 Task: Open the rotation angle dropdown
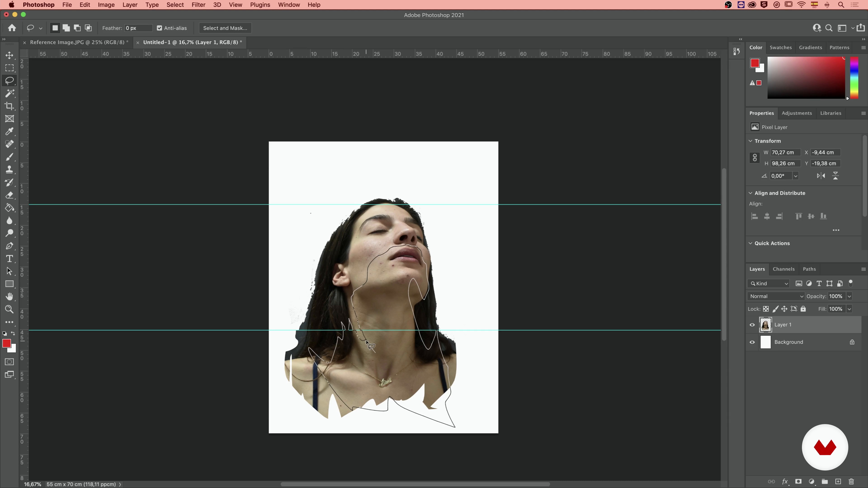click(796, 176)
